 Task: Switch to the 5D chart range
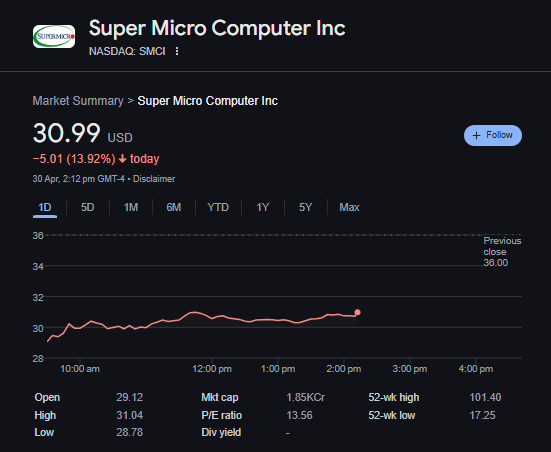(87, 207)
